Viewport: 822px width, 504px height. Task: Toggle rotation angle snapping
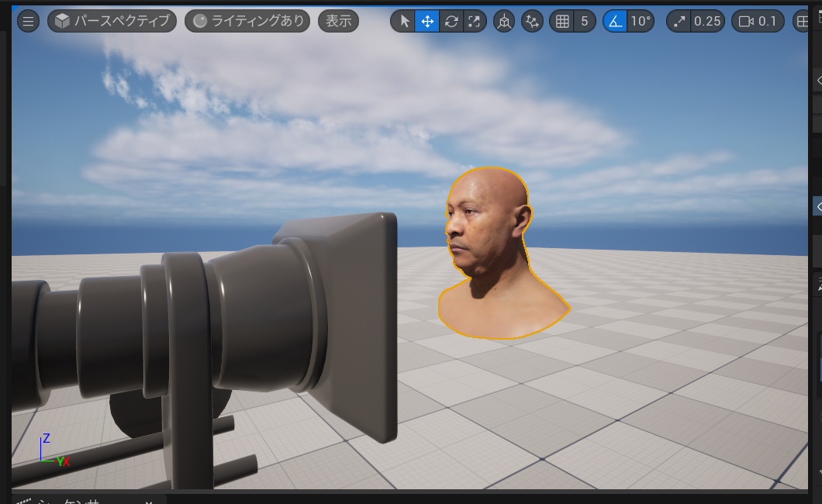[x=615, y=21]
